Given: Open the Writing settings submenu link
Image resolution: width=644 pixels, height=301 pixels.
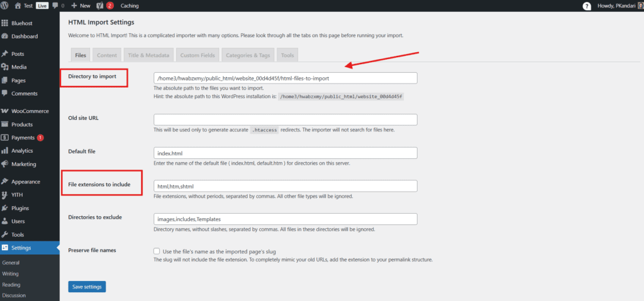Looking at the screenshot, I should (10, 273).
